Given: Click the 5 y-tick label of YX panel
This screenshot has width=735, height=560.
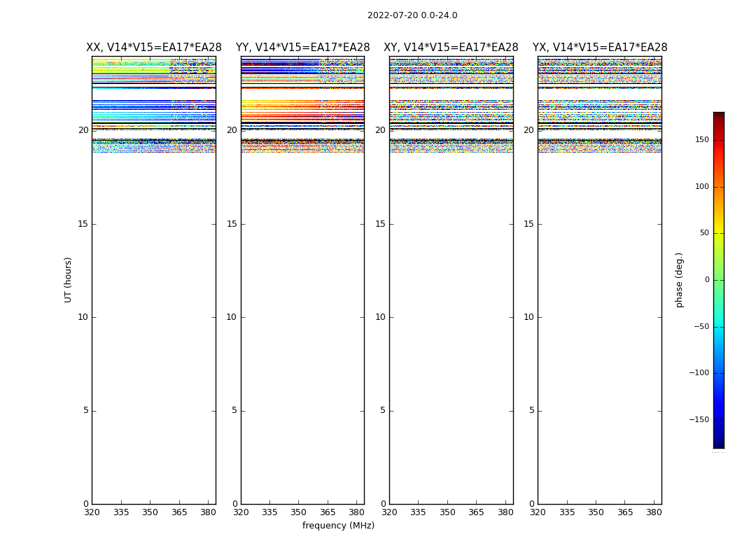Looking at the screenshot, I should 531,411.
